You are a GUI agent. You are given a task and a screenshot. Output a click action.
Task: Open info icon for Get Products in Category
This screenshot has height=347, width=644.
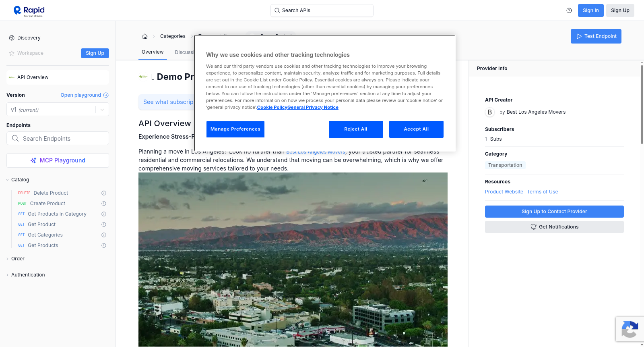click(x=104, y=214)
